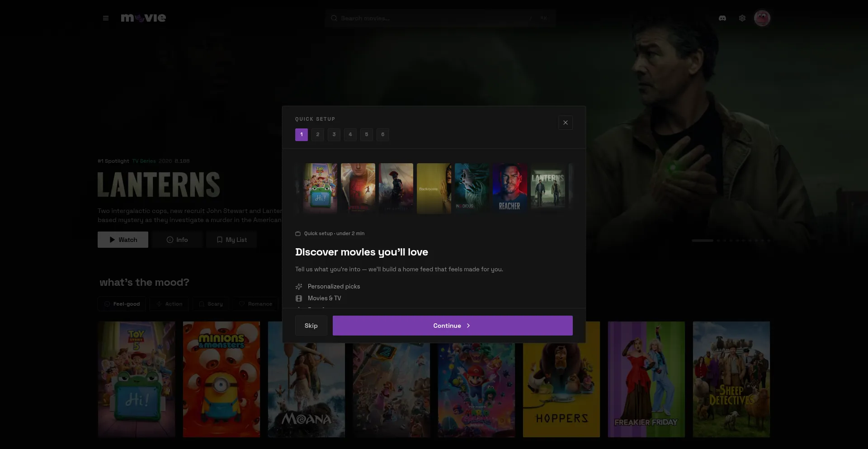Jump to setup step 5

(367, 135)
